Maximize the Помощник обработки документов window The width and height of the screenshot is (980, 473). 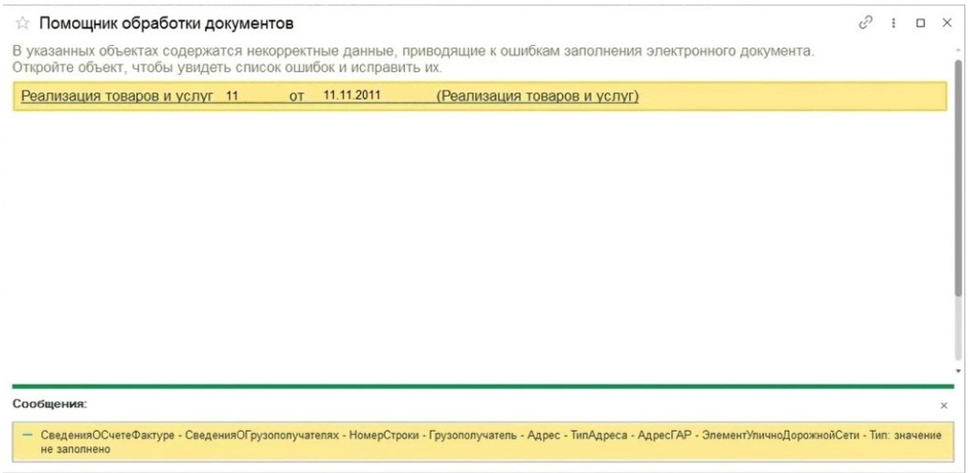click(921, 23)
